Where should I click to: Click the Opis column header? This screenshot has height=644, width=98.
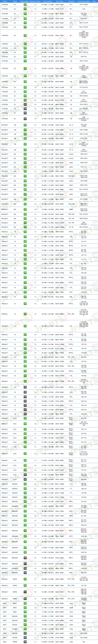(94, 1)
